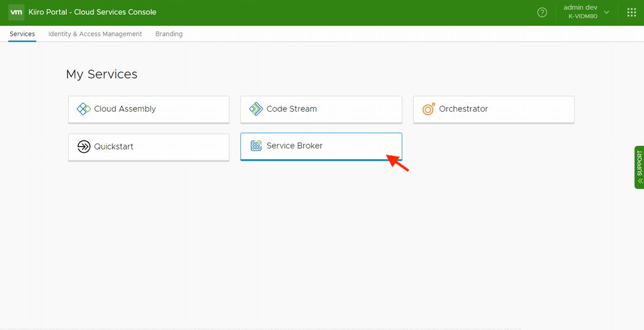
Task: Start the Quickstart service tile
Action: 148,147
